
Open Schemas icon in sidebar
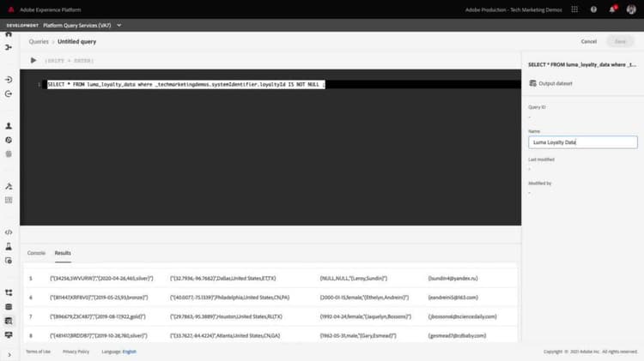[9, 292]
